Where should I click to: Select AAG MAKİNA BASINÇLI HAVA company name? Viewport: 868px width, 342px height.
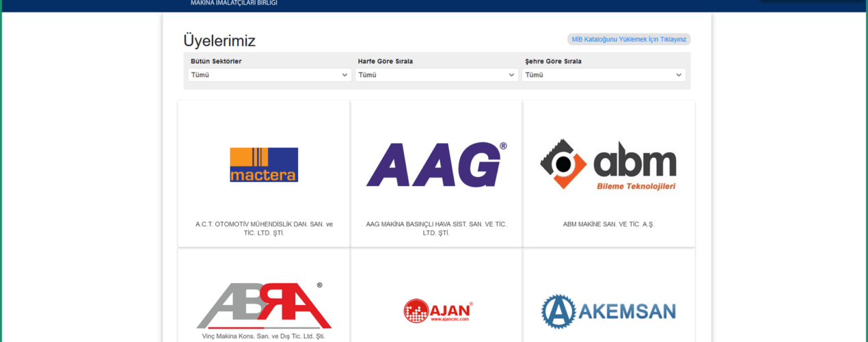(437, 228)
